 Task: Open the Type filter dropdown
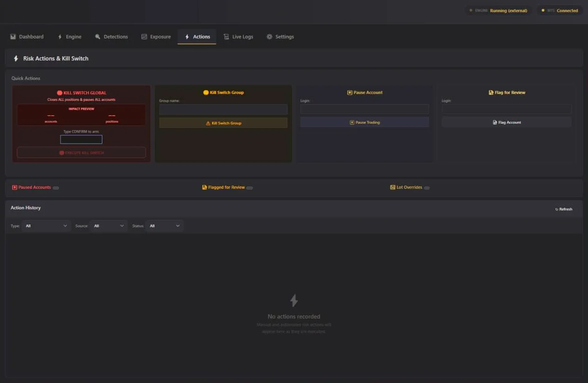coord(46,226)
